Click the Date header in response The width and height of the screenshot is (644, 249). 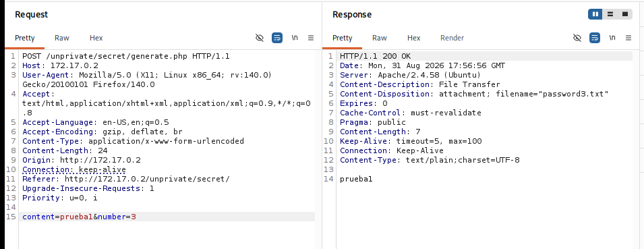[423, 65]
